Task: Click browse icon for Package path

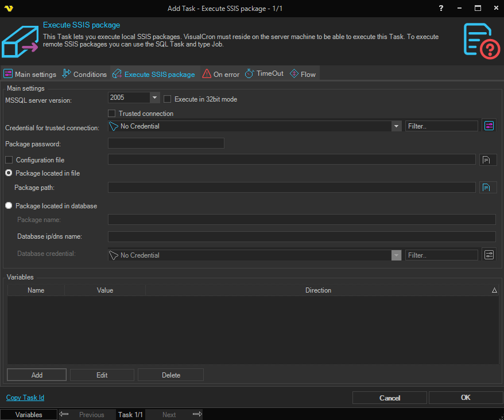Action: [x=488, y=188]
